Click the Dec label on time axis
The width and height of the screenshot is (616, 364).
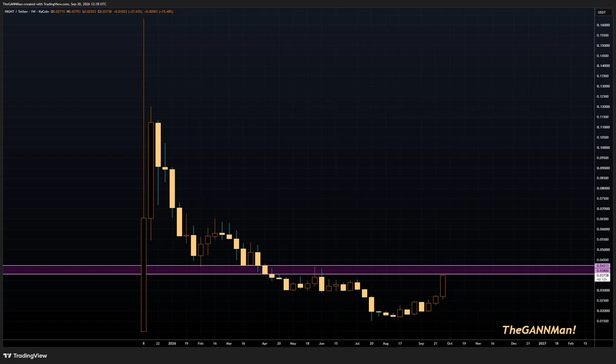(x=514, y=343)
